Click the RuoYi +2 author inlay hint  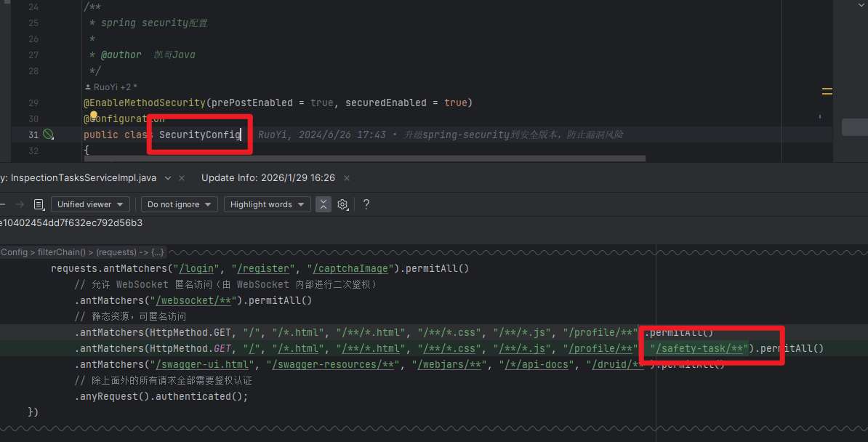pos(110,87)
